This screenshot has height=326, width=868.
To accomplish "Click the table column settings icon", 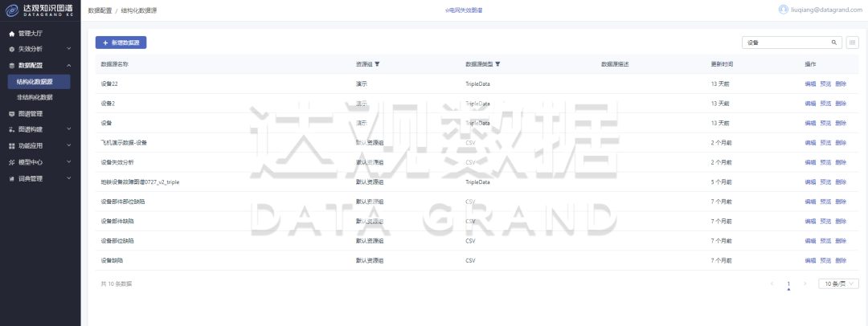I will 852,43.
